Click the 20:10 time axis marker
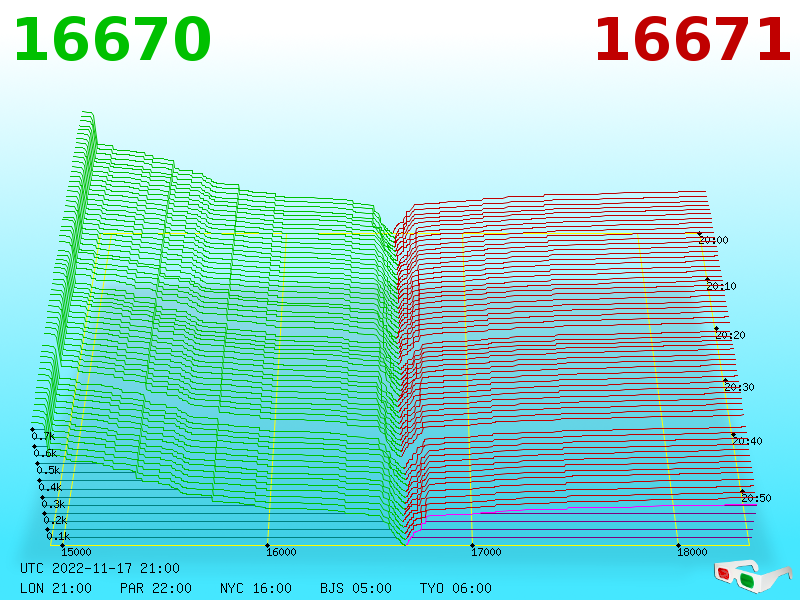Screen dimensions: 800x600 [x=721, y=286]
